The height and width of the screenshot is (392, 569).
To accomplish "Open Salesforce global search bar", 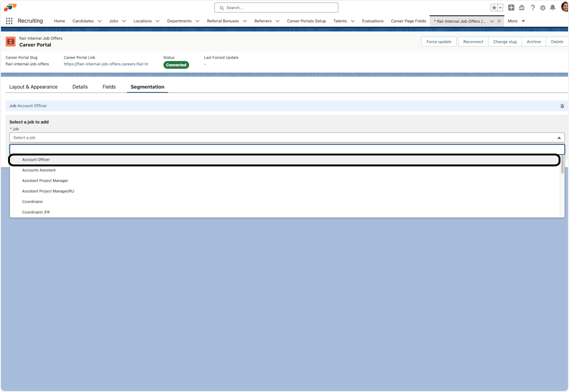I will coord(276,7).
